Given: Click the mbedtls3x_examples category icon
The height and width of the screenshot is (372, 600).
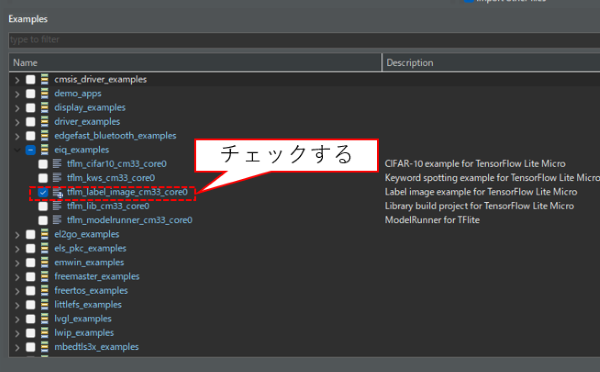Looking at the screenshot, I should click(x=45, y=347).
